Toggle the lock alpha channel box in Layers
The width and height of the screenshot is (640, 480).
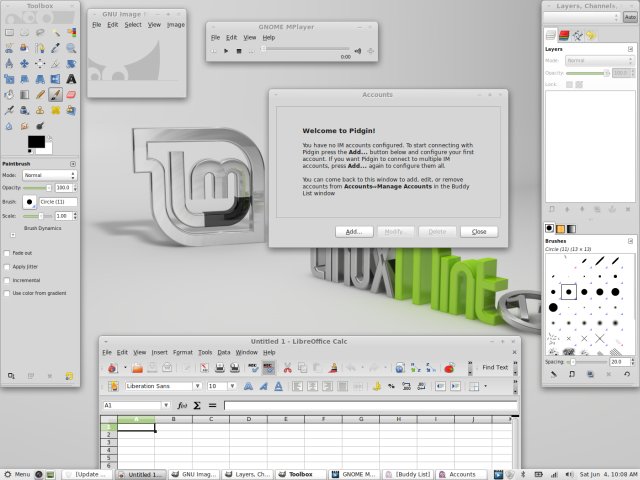[x=579, y=84]
